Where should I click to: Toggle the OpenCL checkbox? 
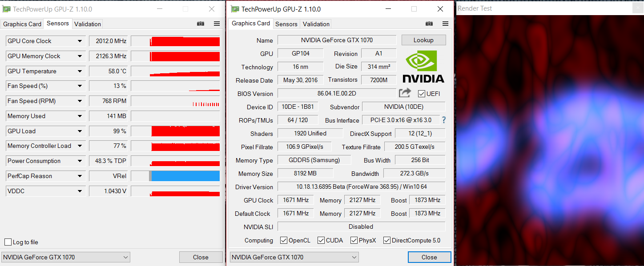click(x=284, y=240)
